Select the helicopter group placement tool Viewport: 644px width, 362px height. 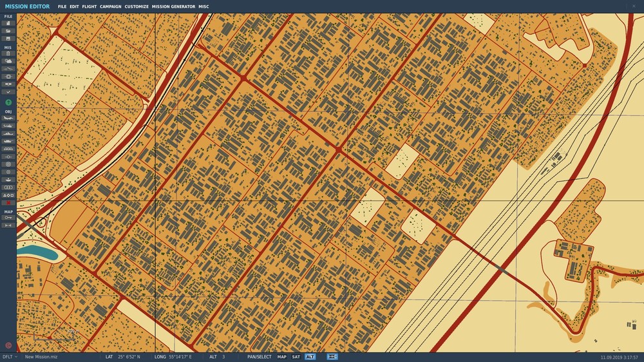(x=8, y=126)
